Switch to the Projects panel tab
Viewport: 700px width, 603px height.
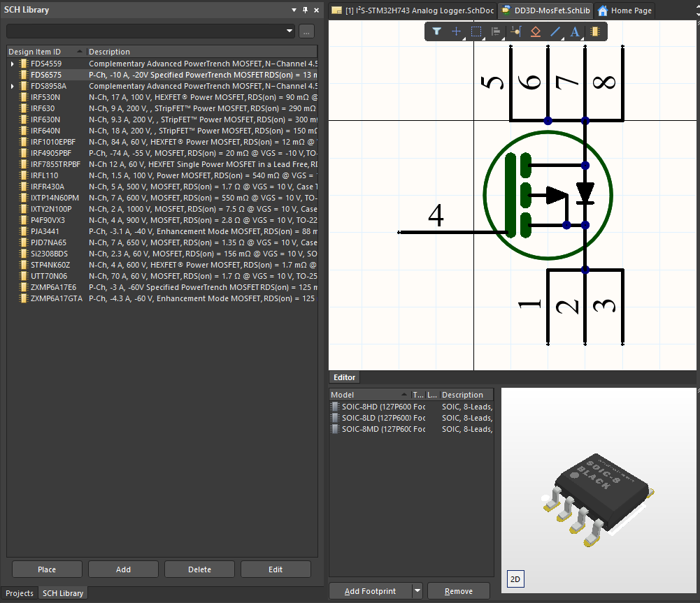20,593
